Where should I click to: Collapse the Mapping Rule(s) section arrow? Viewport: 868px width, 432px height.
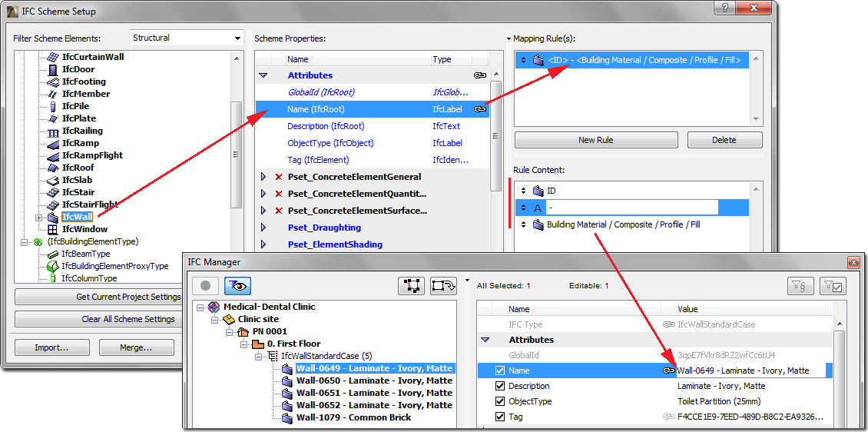tap(509, 38)
